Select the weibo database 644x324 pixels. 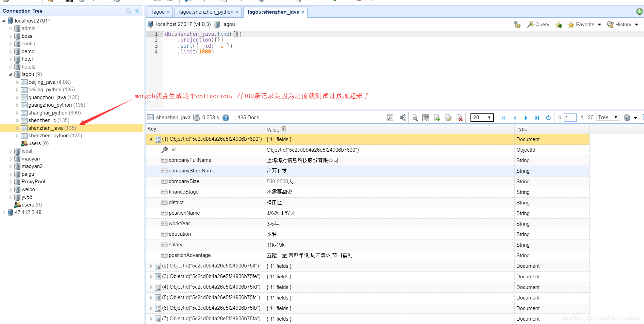coord(28,189)
